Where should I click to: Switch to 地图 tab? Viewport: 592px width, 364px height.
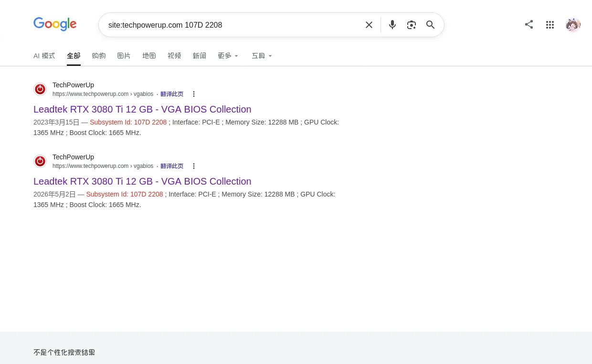click(149, 56)
